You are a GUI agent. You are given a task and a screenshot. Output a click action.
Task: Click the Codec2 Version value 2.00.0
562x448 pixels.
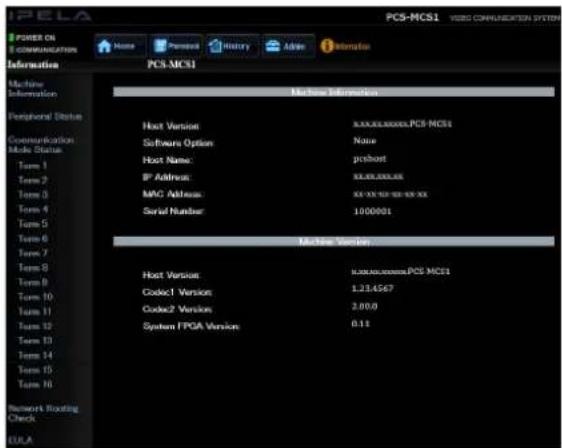click(364, 306)
